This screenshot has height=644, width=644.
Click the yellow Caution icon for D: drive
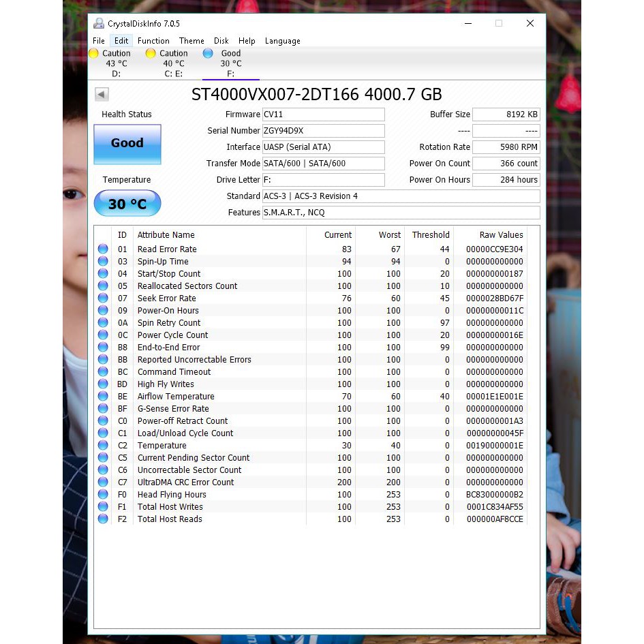pos(94,53)
